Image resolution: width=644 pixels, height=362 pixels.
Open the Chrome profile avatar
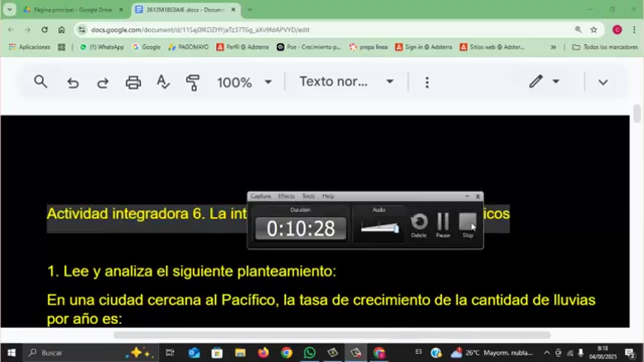point(617,30)
